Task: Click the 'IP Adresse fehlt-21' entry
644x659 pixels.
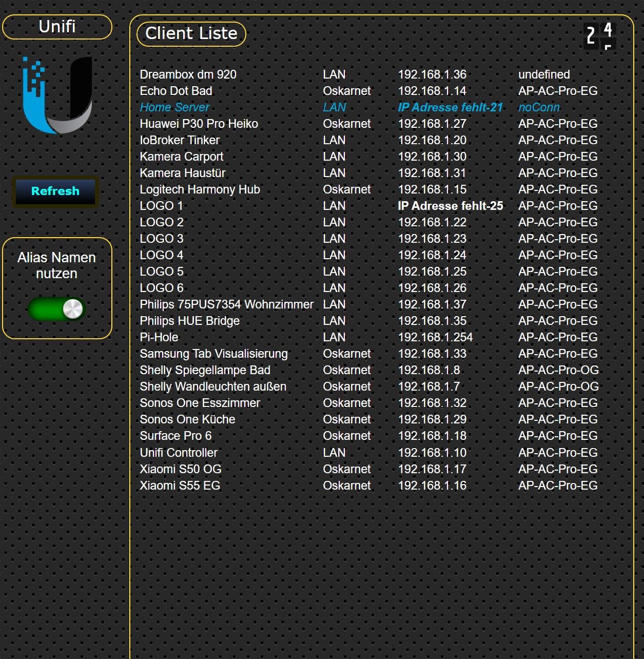Action: click(451, 107)
